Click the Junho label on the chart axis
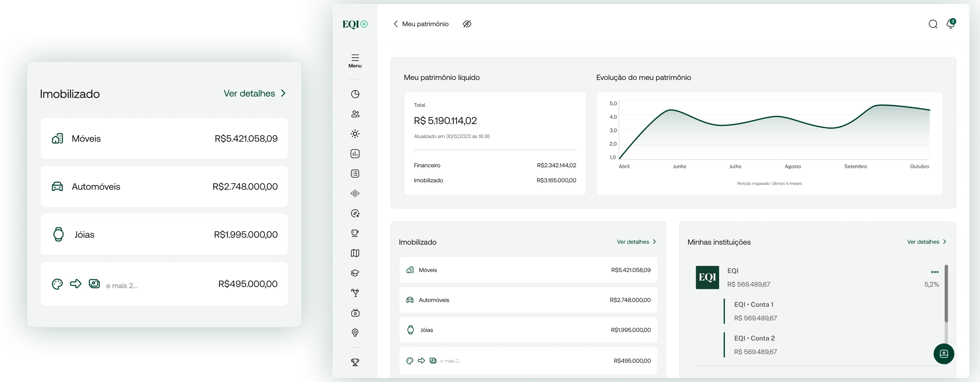Screen dimensions: 980x382 [679, 166]
